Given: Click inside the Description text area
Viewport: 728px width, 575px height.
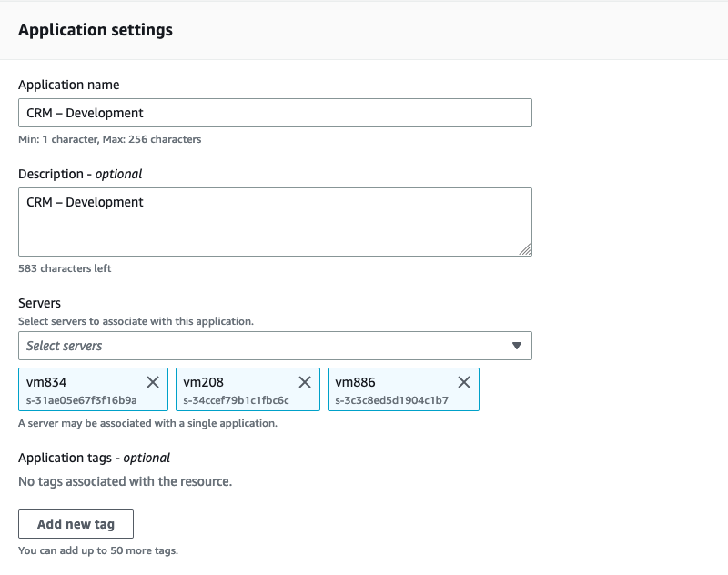Looking at the screenshot, I should (x=275, y=222).
